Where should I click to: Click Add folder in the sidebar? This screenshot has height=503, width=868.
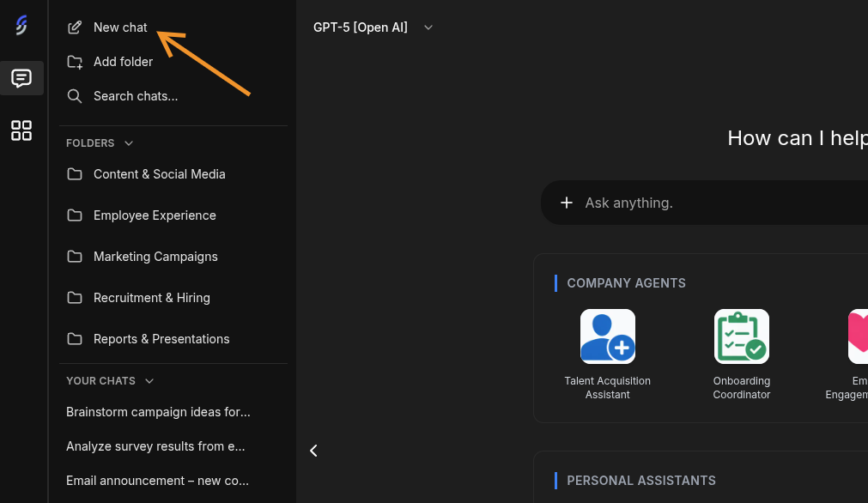[x=123, y=62]
